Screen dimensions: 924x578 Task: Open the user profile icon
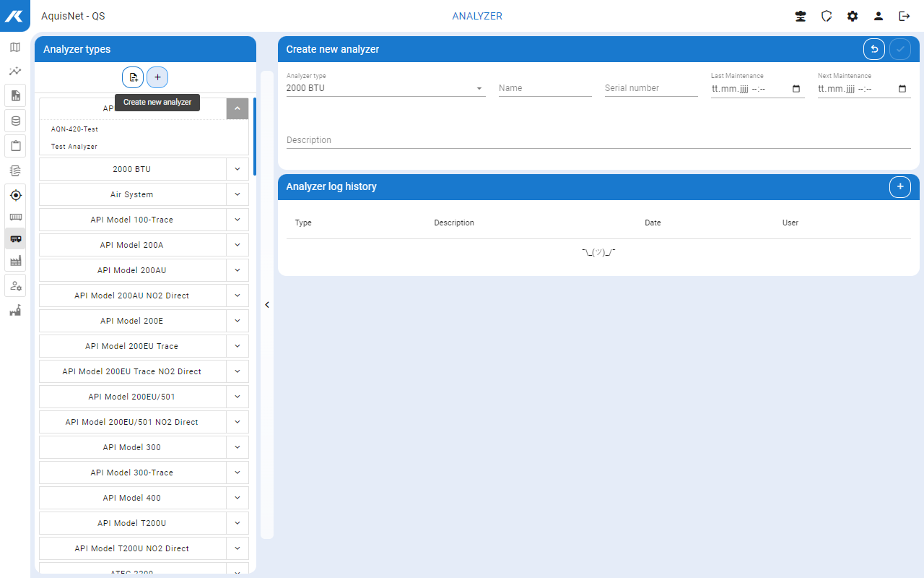(x=879, y=16)
